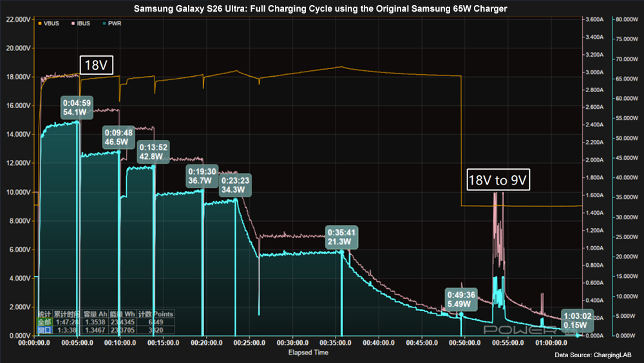Click the chart title text
The image size is (644, 363).
pyautogui.click(x=321, y=7)
